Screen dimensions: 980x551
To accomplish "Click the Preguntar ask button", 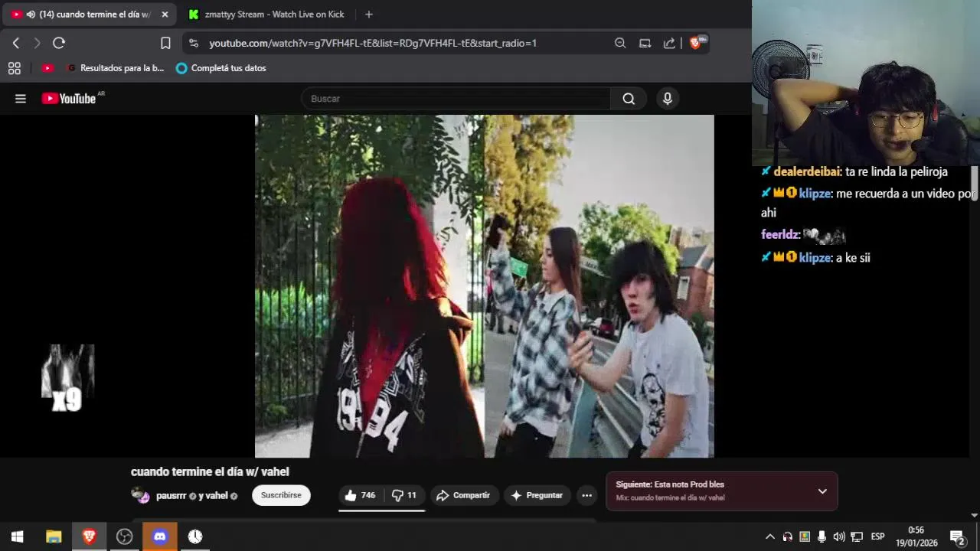I will point(537,495).
